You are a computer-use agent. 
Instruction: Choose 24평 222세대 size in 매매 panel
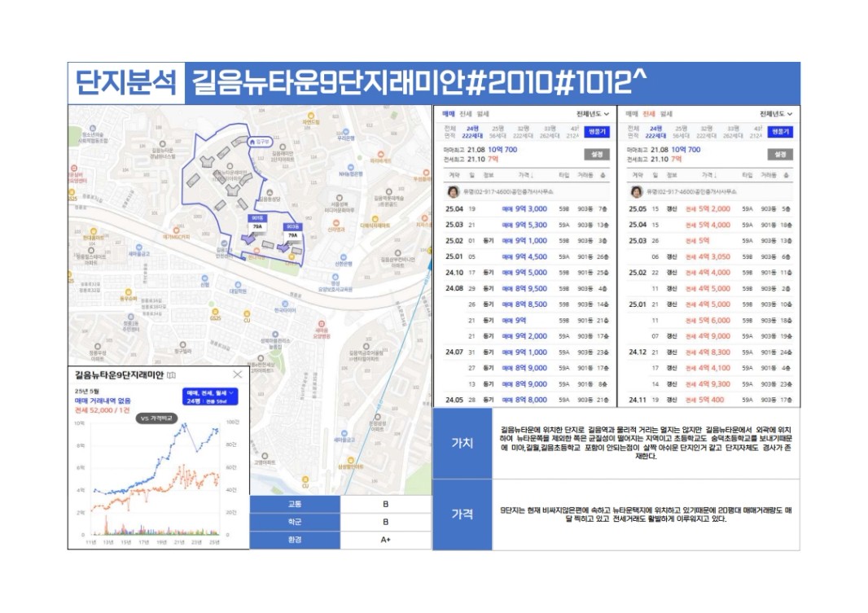click(472, 132)
